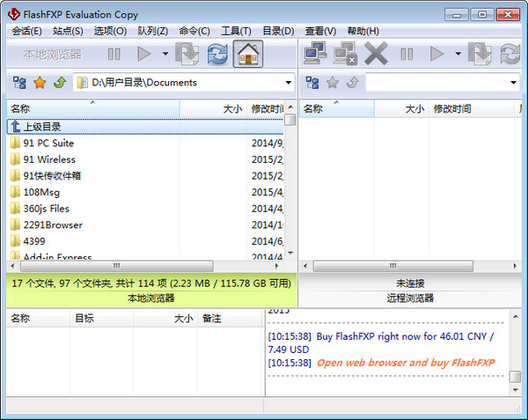
Task: Select the 上级目录 parent directory entry
Action: coord(41,127)
